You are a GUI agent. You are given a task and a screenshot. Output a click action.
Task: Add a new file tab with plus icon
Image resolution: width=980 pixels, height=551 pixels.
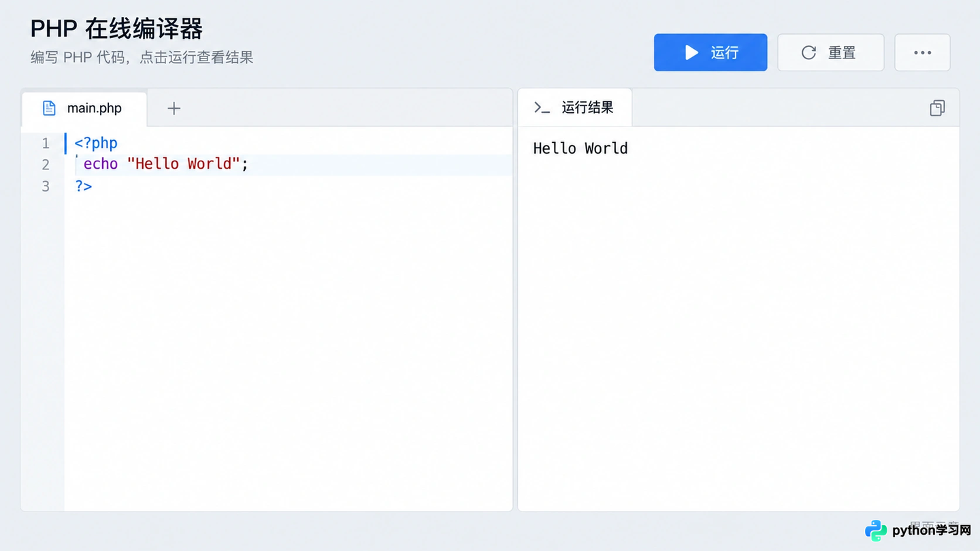point(174,108)
